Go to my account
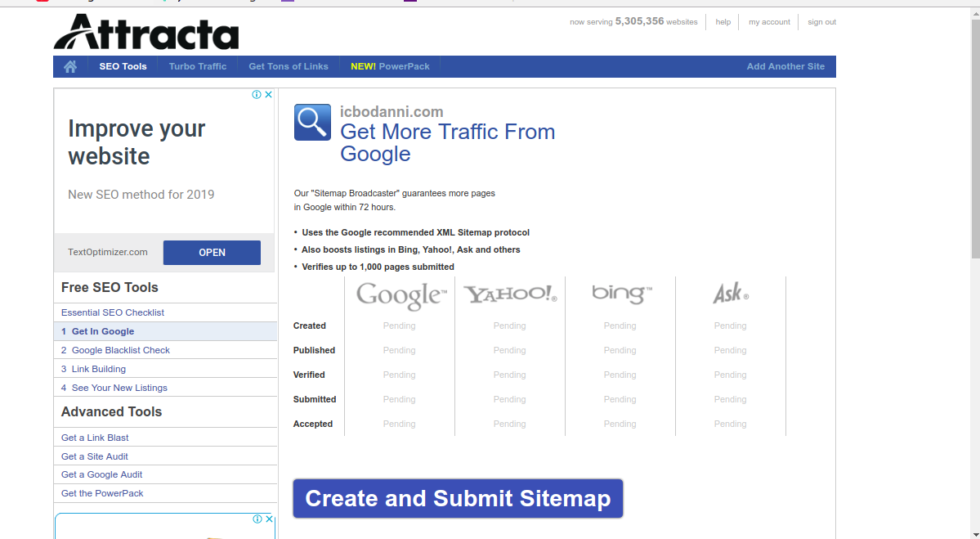The image size is (980, 539). pos(769,22)
